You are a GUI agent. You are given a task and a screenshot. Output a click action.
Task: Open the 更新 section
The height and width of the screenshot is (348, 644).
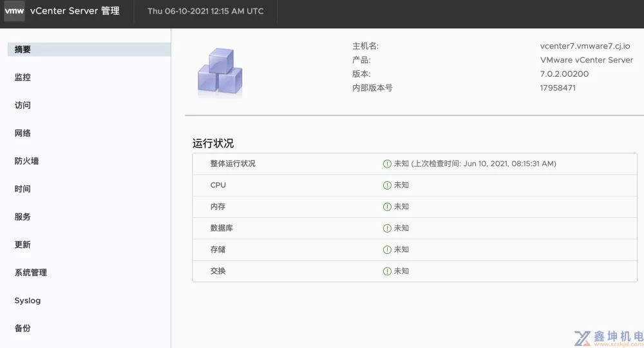tap(23, 245)
